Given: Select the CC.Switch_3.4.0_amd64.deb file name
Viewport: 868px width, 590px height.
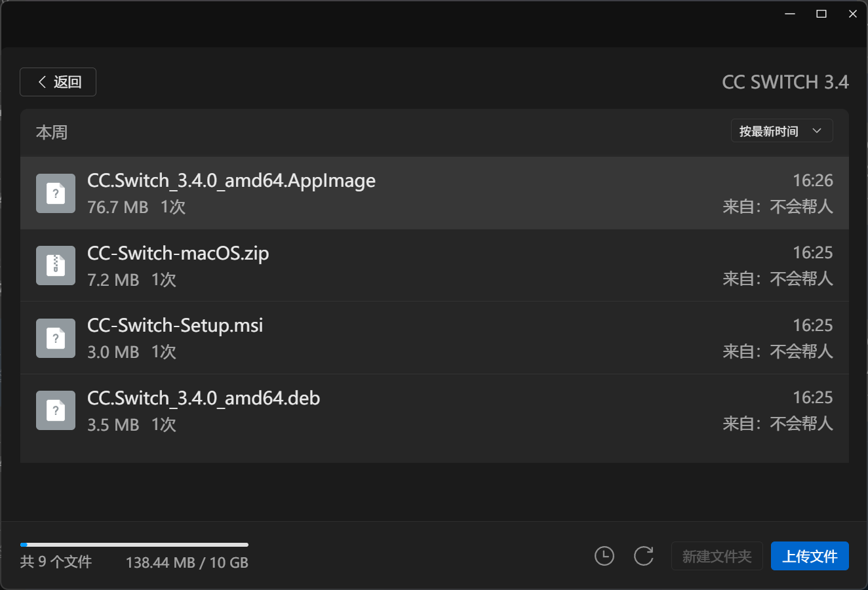Looking at the screenshot, I should click(x=203, y=398).
